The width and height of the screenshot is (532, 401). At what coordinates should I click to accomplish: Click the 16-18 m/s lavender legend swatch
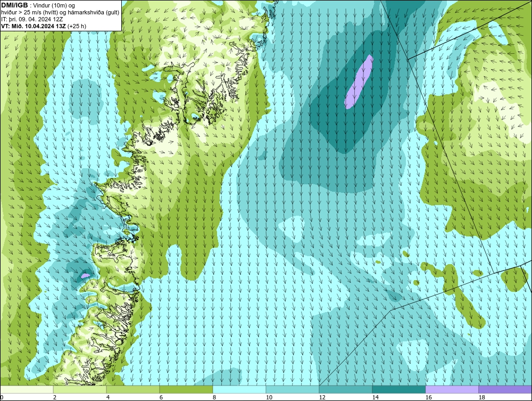[x=452, y=389]
